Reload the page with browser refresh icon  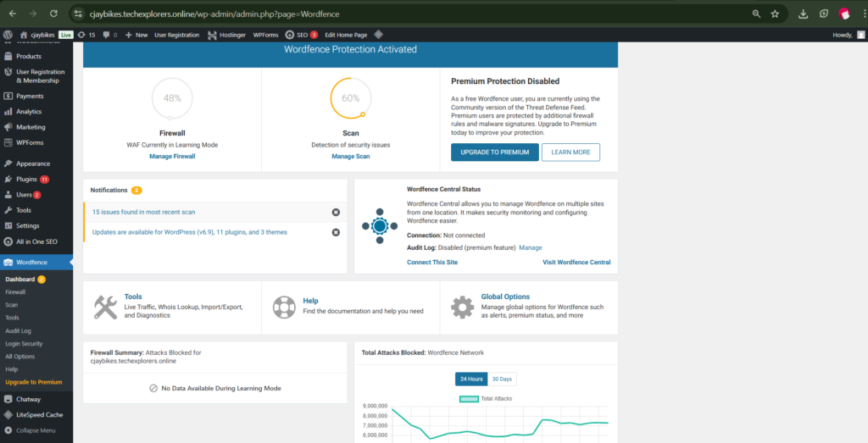54,14
